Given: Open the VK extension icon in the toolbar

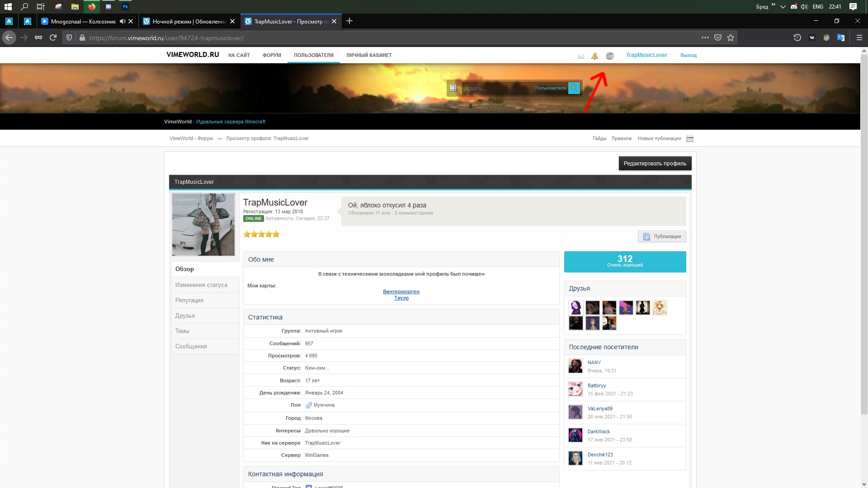Looking at the screenshot, I should [812, 38].
